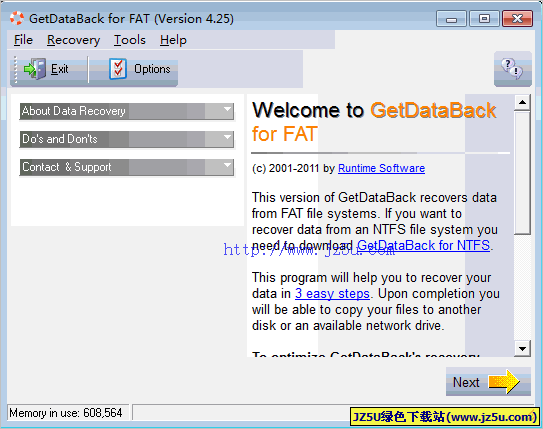Expand the About Data Recovery section
543x429 pixels.
127,111
